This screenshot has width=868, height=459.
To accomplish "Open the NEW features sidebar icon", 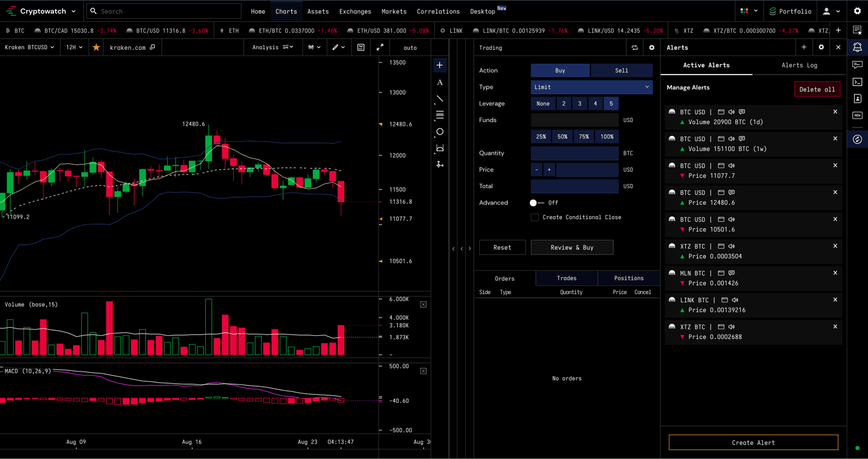I will (x=858, y=115).
